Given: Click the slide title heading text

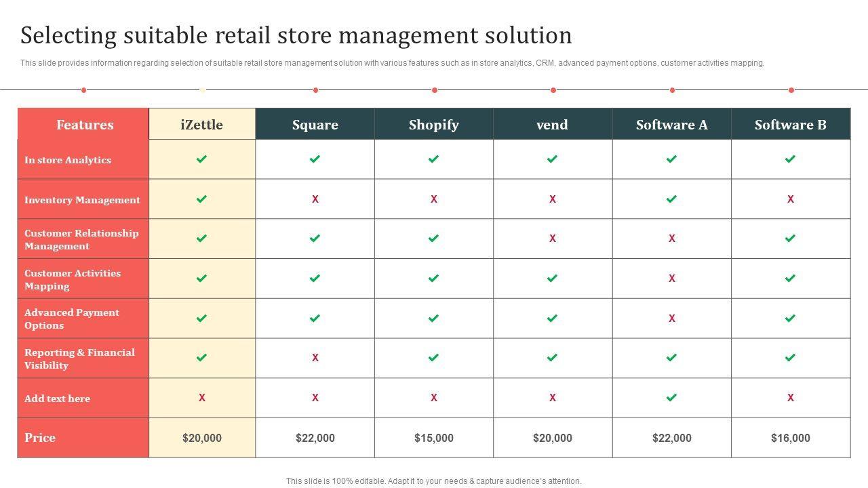Looking at the screenshot, I should (296, 35).
